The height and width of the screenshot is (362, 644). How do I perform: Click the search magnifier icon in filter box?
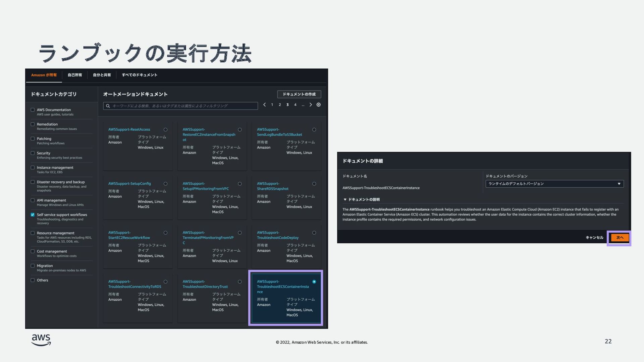click(x=108, y=106)
